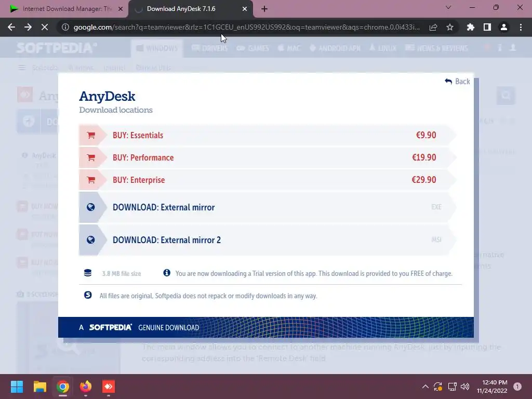Click 3.8 MB file size text
The height and width of the screenshot is (399, 532).
(x=122, y=273)
